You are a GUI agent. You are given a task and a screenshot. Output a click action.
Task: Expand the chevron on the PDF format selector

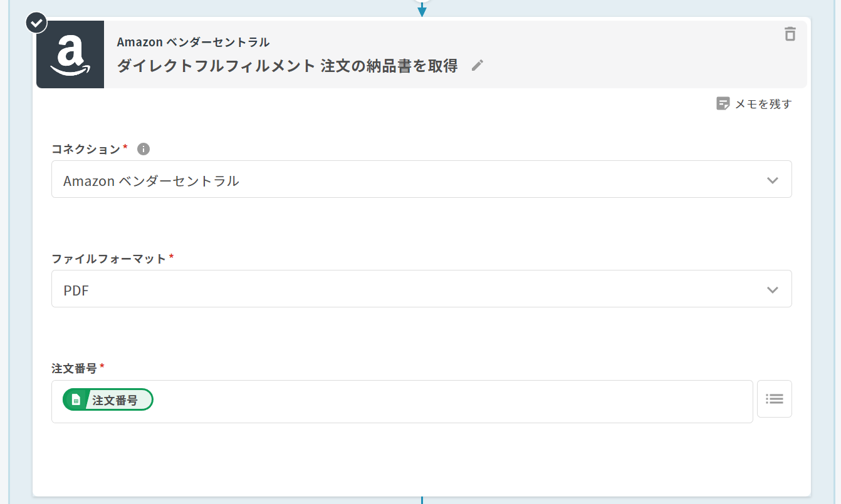(772, 290)
